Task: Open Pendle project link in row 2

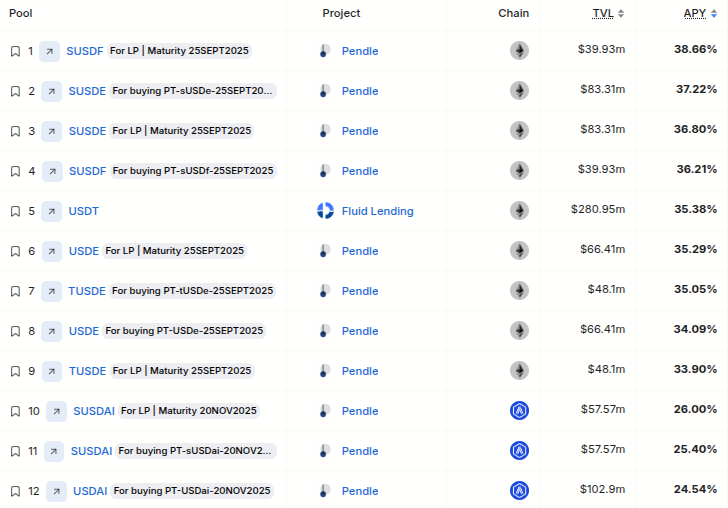Action: click(x=360, y=91)
